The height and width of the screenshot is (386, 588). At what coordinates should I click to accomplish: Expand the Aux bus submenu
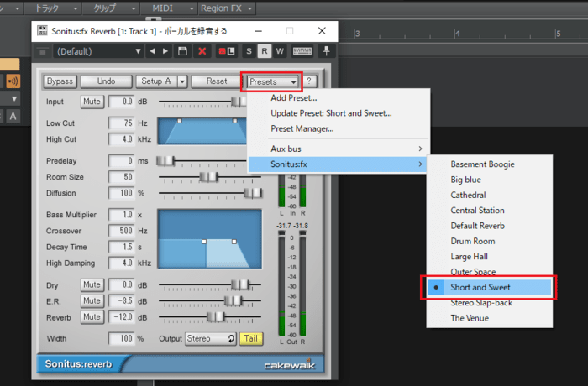339,149
